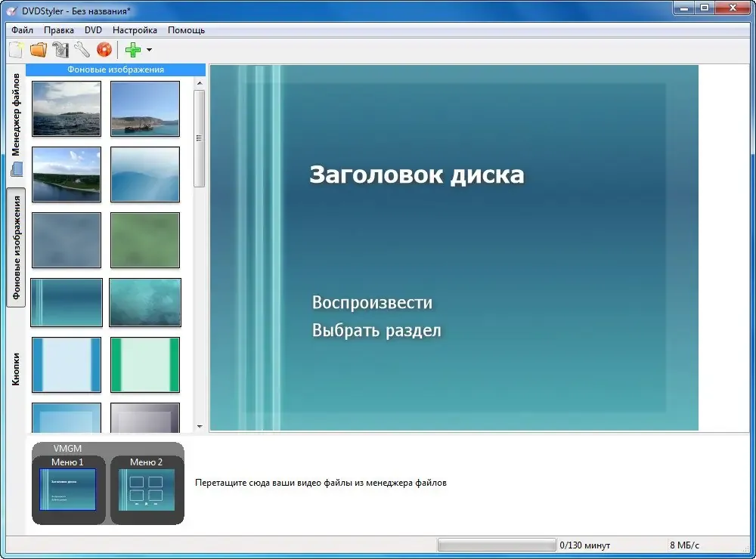Switch to the Кнопки side tab
Image resolution: width=756 pixels, height=559 pixels.
[x=16, y=369]
